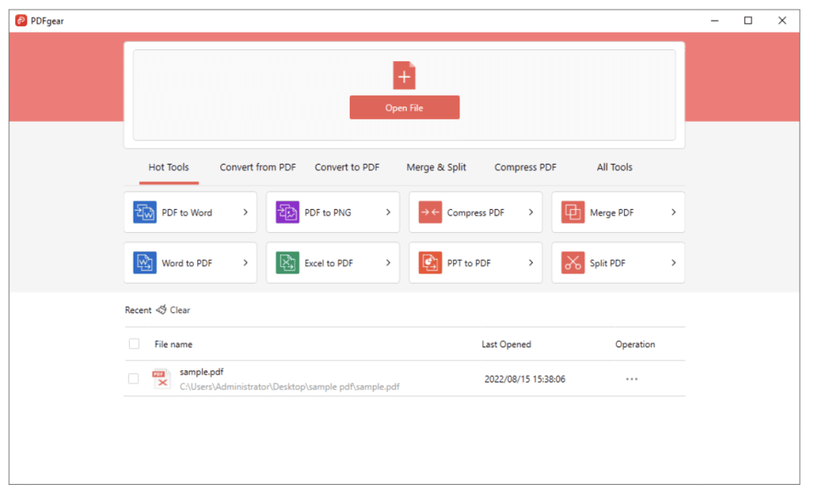Click the Open File button
The image size is (814, 504).
(405, 107)
